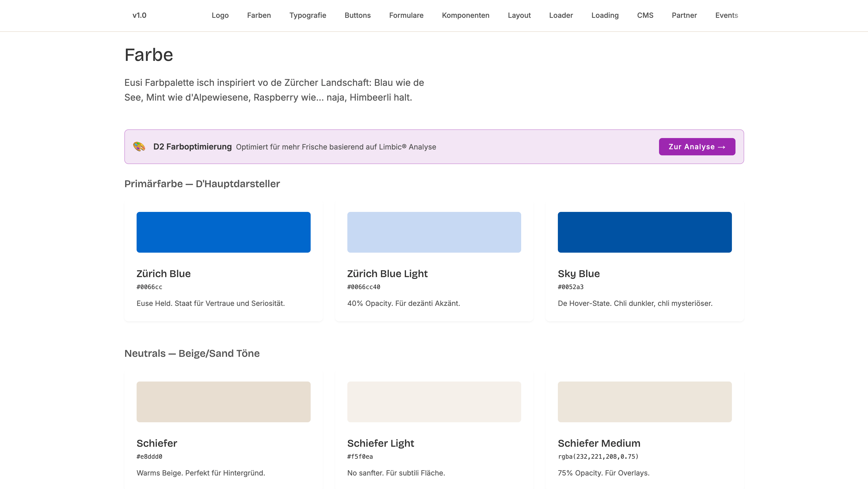The height and width of the screenshot is (489, 868).
Task: Go to the Formulare section
Action: 406,15
